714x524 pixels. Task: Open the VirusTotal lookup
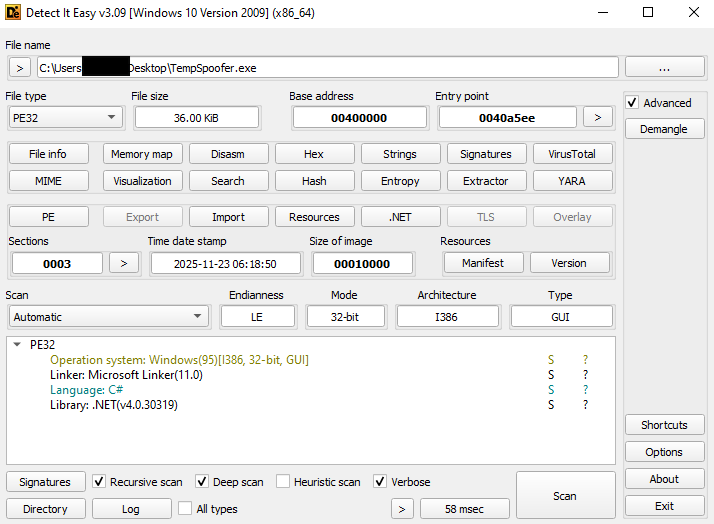pyautogui.click(x=571, y=154)
